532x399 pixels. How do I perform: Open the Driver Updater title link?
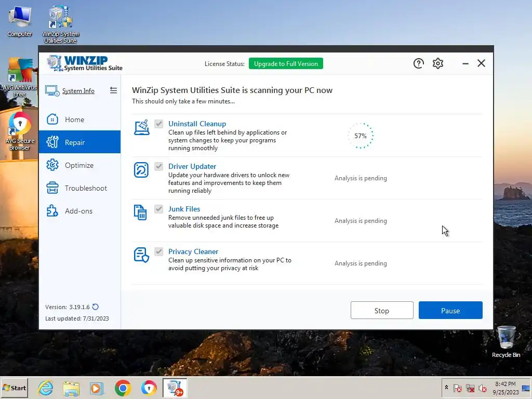(192, 166)
